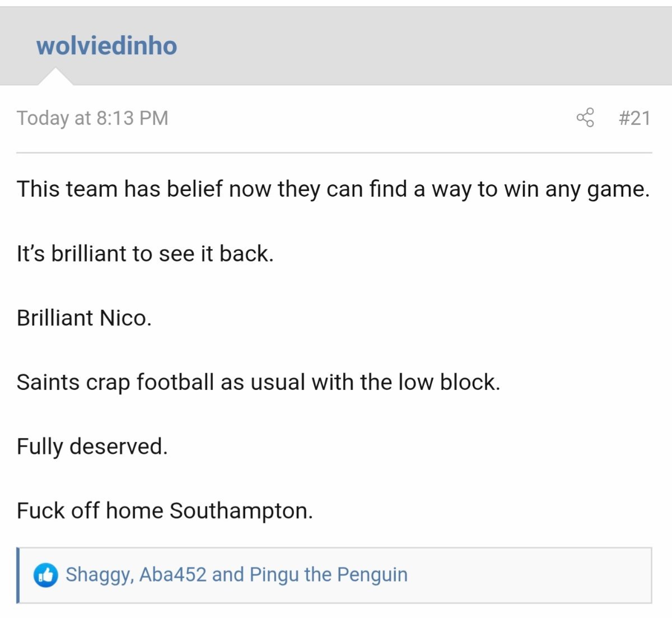The height and width of the screenshot is (618, 672).
Task: Click the "Today at 8:13 PM" timestamp
Action: pyautogui.click(x=92, y=118)
